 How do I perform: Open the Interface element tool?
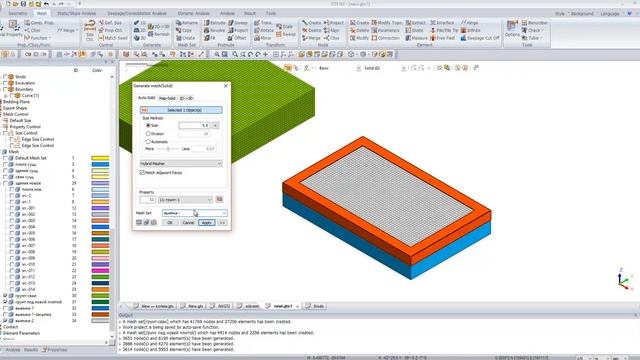tap(442, 23)
